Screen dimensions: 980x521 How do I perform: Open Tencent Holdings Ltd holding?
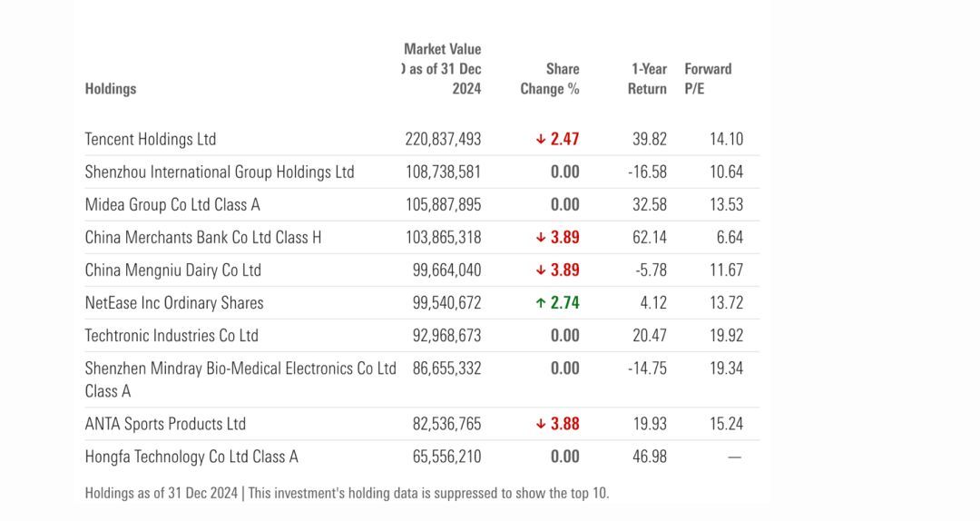click(151, 140)
